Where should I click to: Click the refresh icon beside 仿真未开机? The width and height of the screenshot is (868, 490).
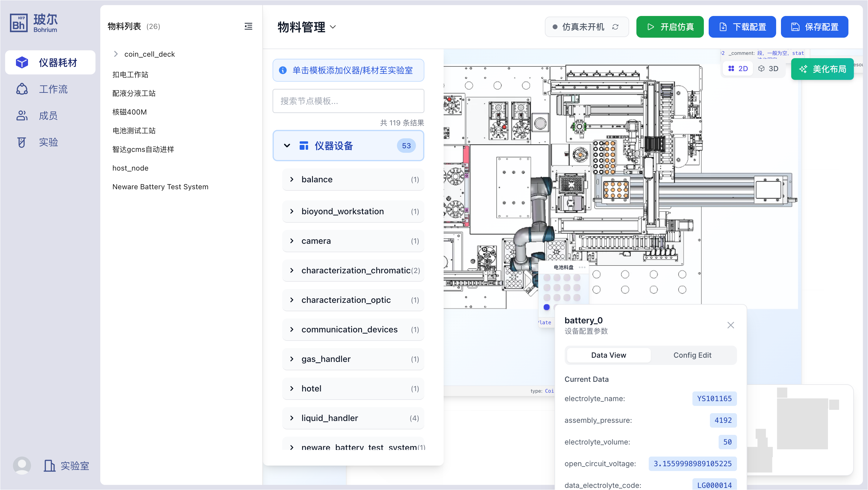click(616, 27)
